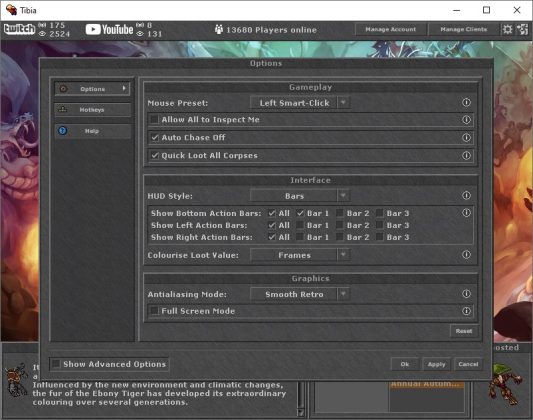Click the gear settings icon in top bar
This screenshot has width=533, height=420.
[507, 30]
